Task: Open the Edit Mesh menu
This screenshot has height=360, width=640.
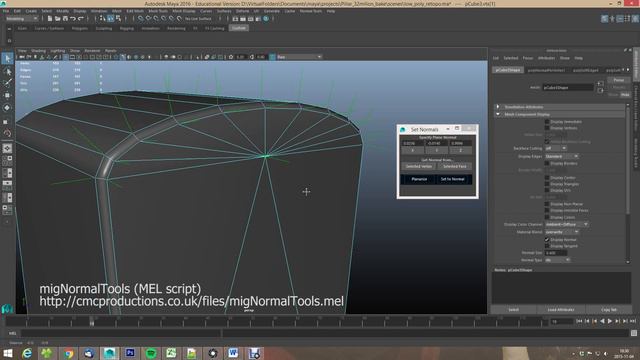Action: 135,11
